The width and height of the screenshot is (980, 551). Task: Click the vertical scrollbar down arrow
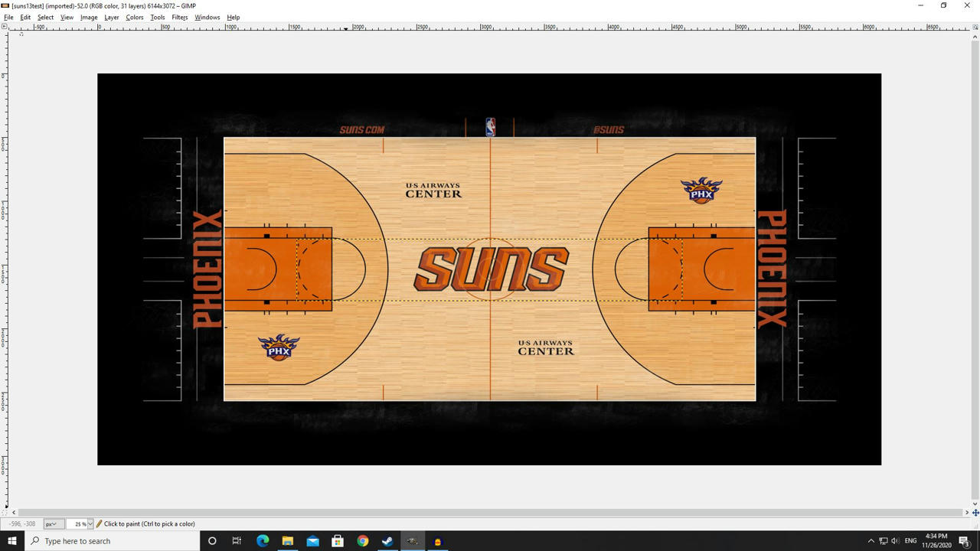pyautogui.click(x=975, y=504)
